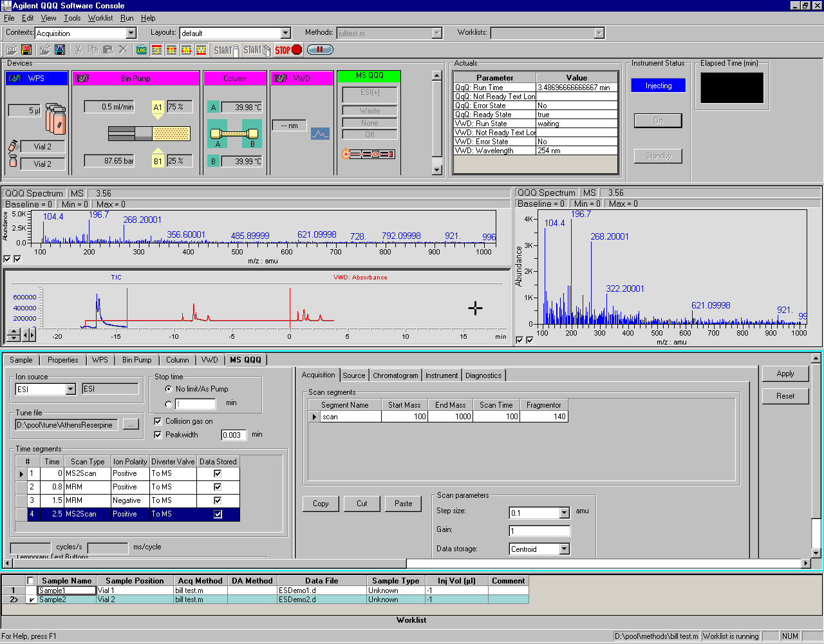
Task: Click the Bin Pump piston graphic
Action: click(x=149, y=133)
